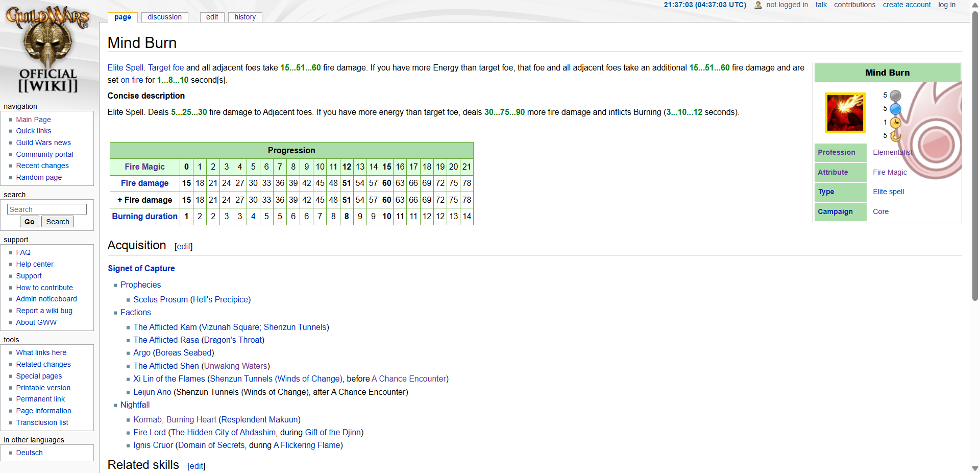Viewport: 980px width, 473px height.
Task: Open Guild Wars news link
Action: point(43,143)
